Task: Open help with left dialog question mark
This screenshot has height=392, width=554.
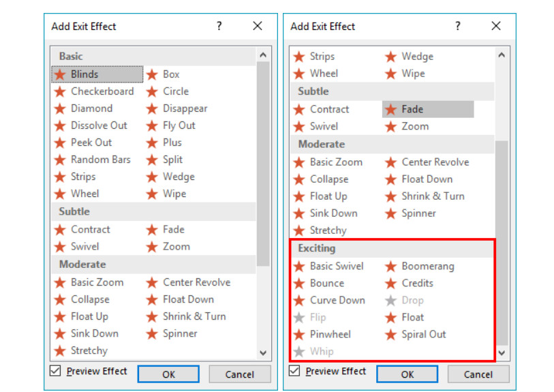Action: [x=219, y=26]
